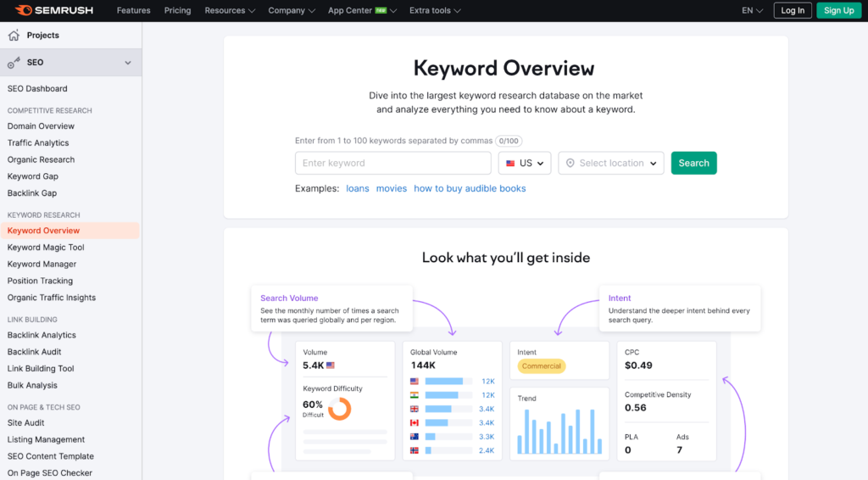The image size is (868, 480).
Task: Open the Features menu item
Action: pyautogui.click(x=133, y=10)
